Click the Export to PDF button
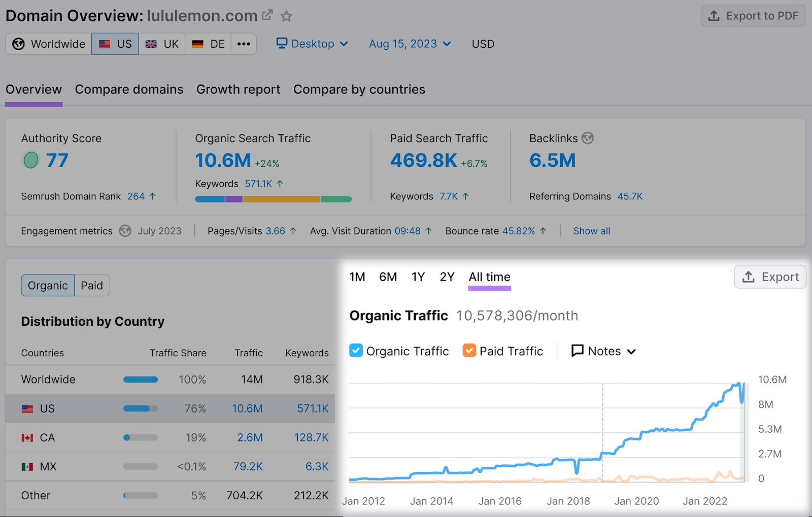This screenshot has height=517, width=812. point(753,16)
